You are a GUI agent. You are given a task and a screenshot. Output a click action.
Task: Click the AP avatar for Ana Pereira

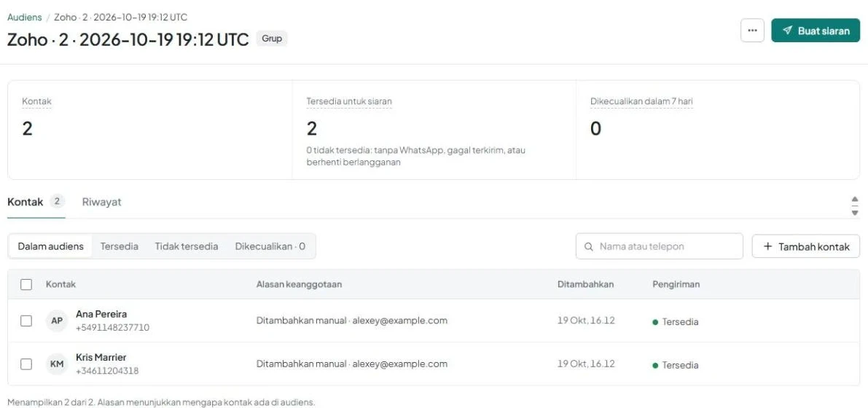tap(56, 321)
